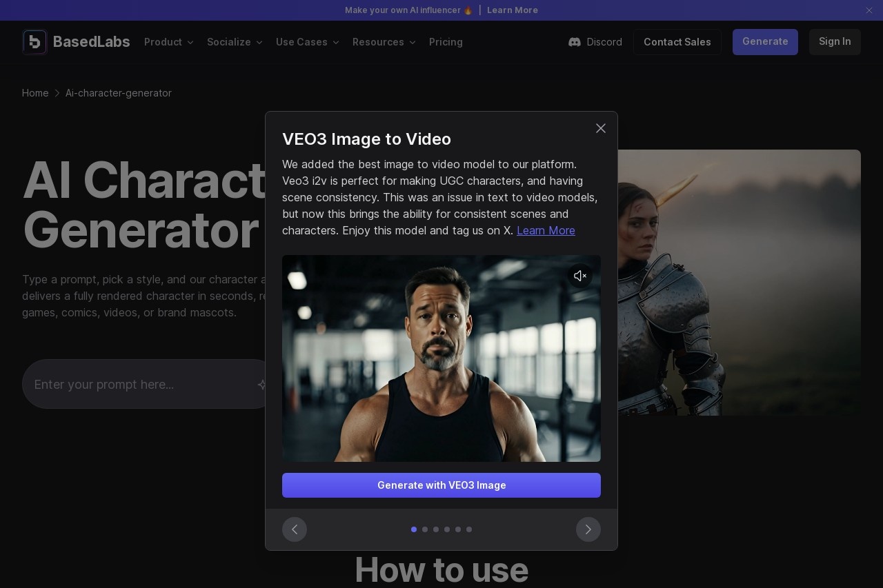Select the second carousel dot
Viewport: 883px width, 588px height.
click(425, 529)
